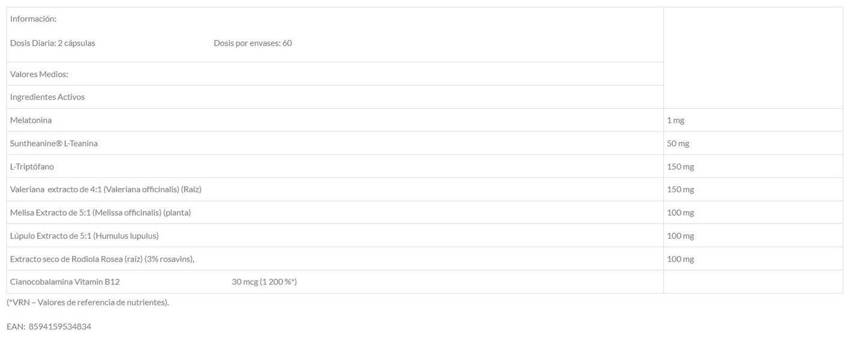Click the Melatonina ingredient row label
Image resolution: width=868 pixels, height=348 pixels.
(31, 120)
